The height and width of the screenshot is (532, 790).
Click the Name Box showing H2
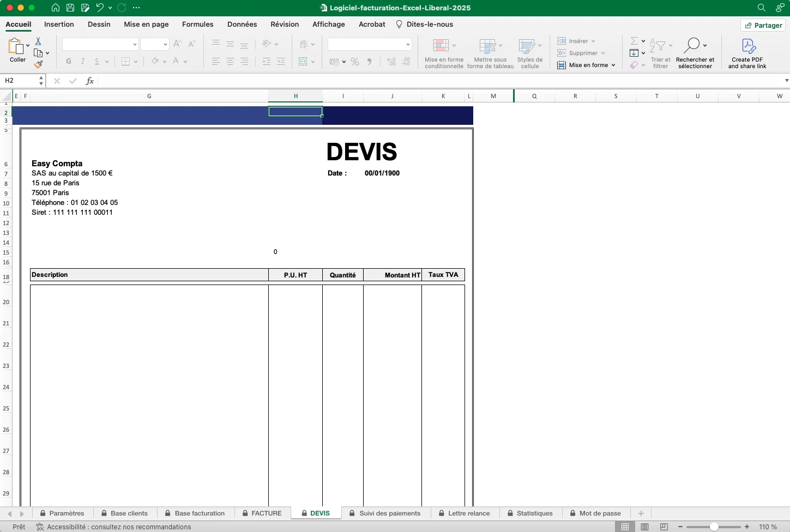pos(20,81)
